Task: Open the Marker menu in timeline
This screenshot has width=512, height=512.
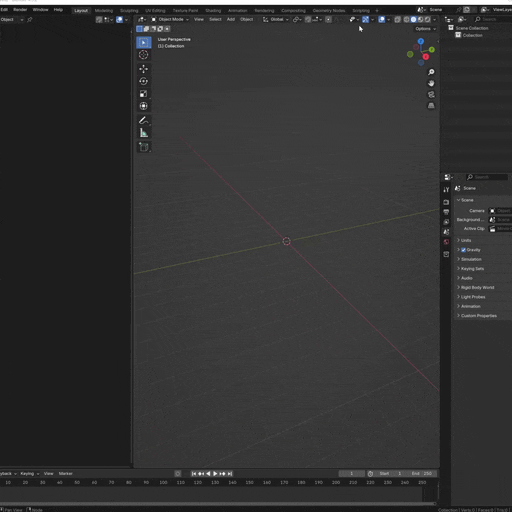Action: [66, 474]
